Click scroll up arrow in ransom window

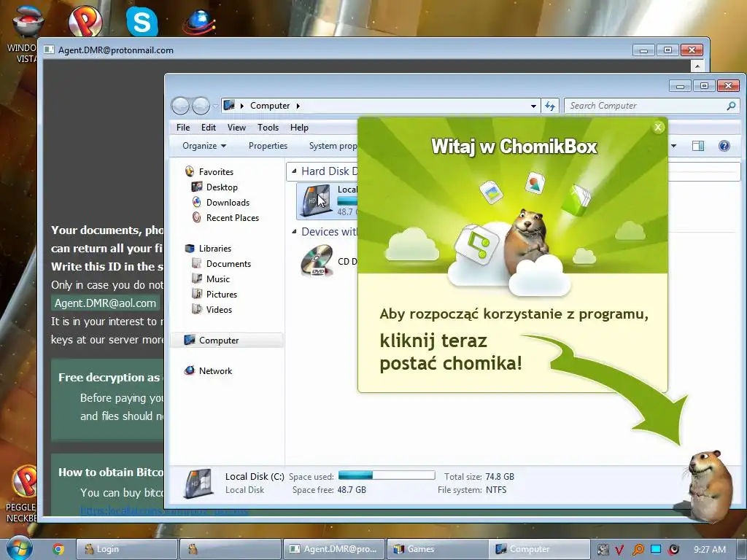[x=697, y=66]
